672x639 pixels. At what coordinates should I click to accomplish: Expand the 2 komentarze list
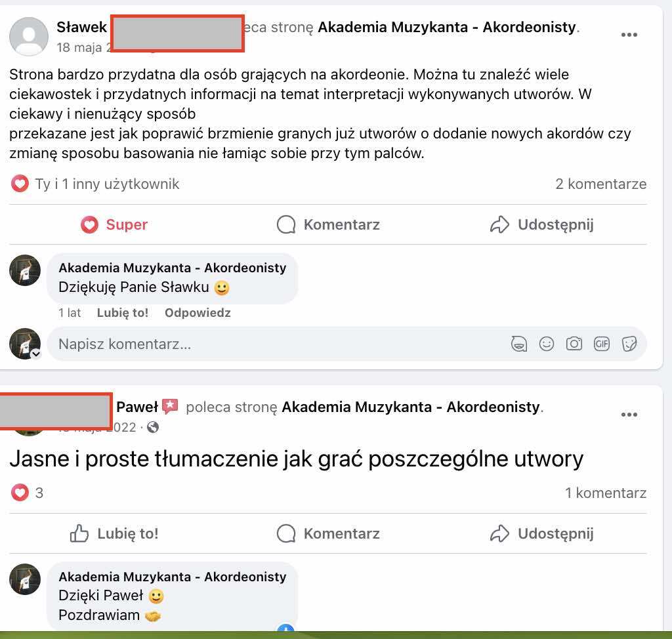coord(601,184)
